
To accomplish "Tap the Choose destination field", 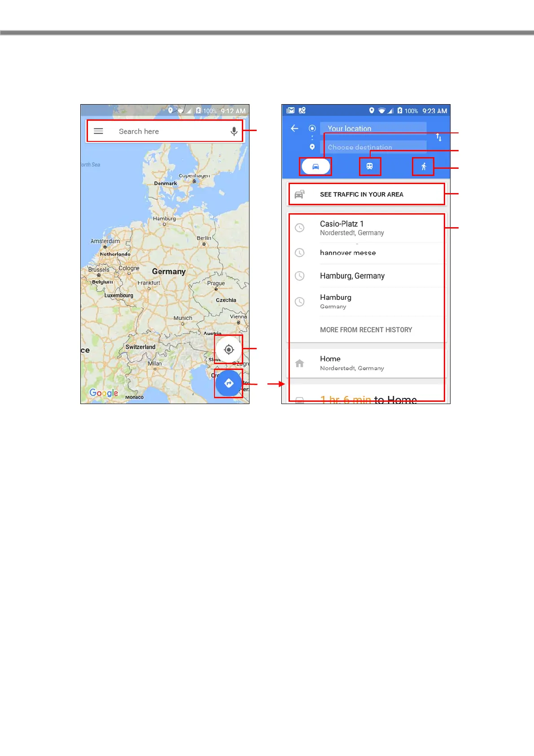I will (x=373, y=147).
